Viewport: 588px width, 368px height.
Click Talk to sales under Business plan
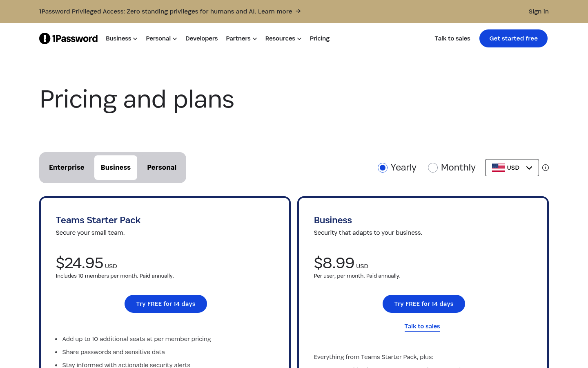pyautogui.click(x=422, y=326)
